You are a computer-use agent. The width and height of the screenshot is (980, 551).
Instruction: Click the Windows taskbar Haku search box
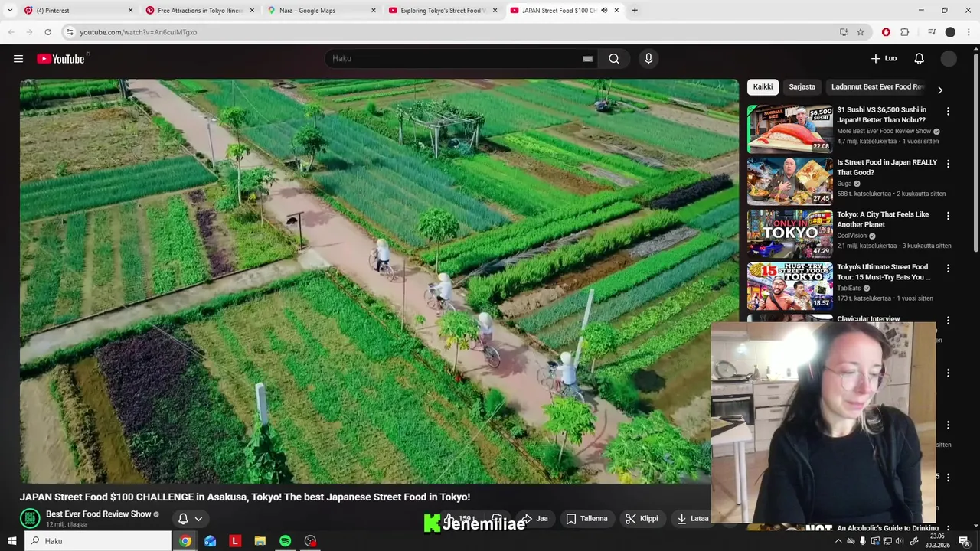98,541
